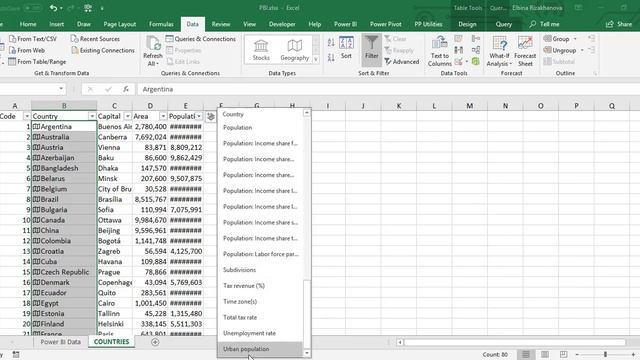This screenshot has height=360, width=640.
Task: Select column K header
Action: tap(398, 106)
